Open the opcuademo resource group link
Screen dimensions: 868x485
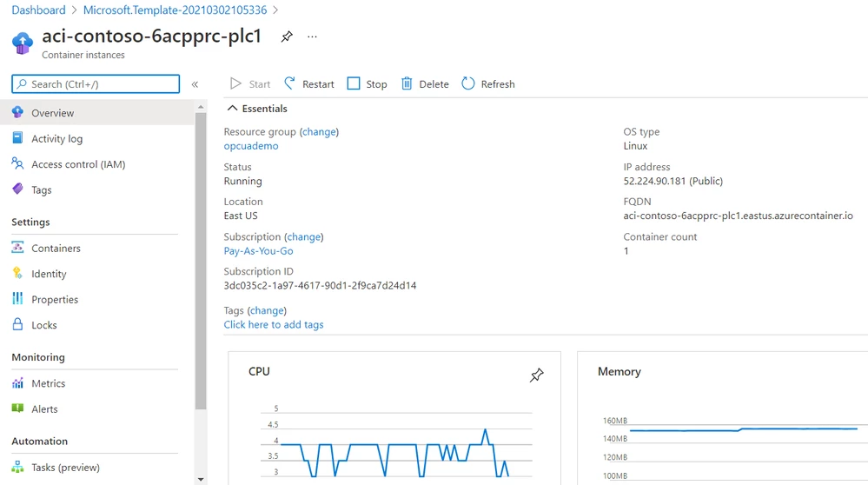[251, 146]
